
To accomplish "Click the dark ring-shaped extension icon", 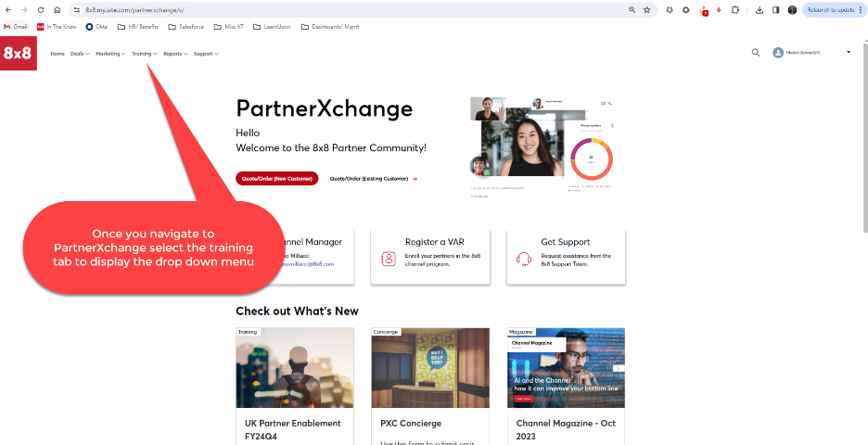I will tap(686, 10).
